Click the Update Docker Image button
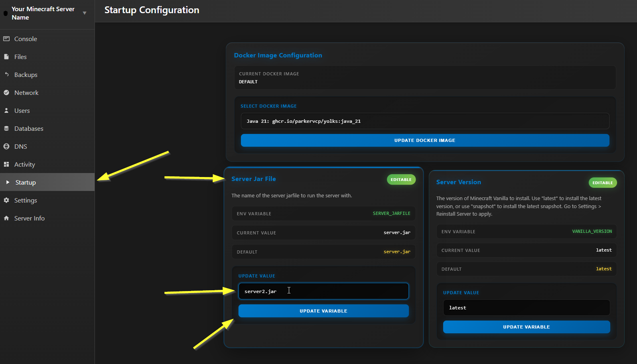Screen dimensions: 637x364 [x=425, y=140]
